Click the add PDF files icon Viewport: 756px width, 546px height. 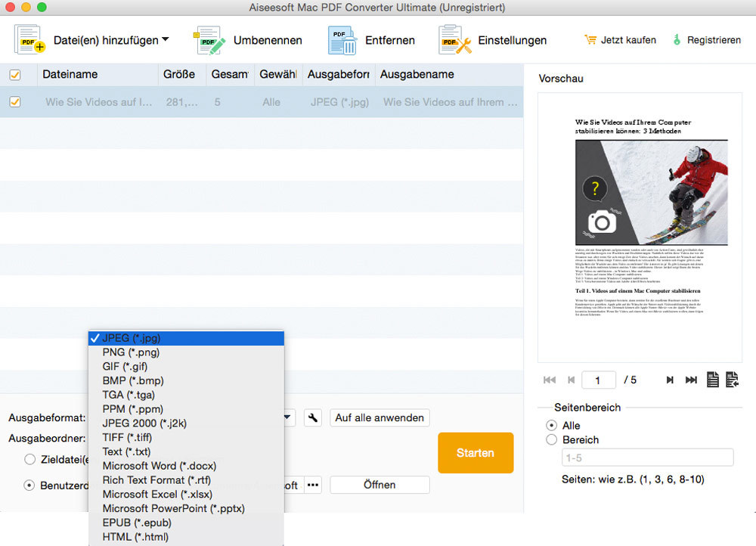tap(30, 39)
